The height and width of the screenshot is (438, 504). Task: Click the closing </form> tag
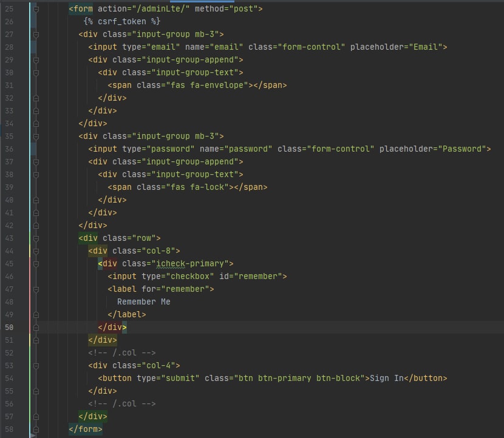point(86,429)
